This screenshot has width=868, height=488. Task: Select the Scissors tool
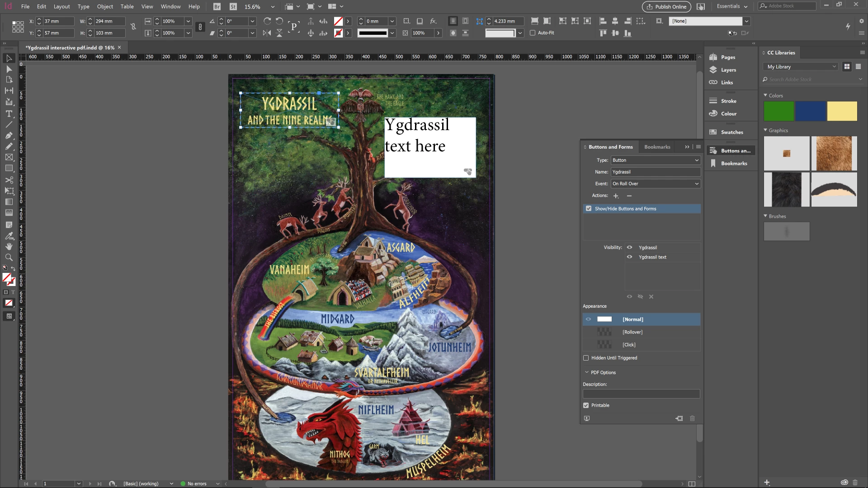[x=9, y=180]
